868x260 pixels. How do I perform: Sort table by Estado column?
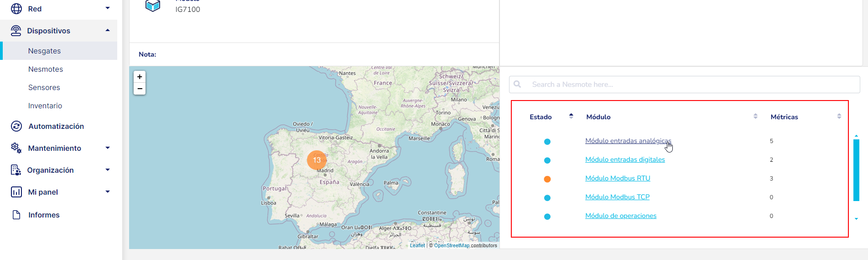click(571, 117)
